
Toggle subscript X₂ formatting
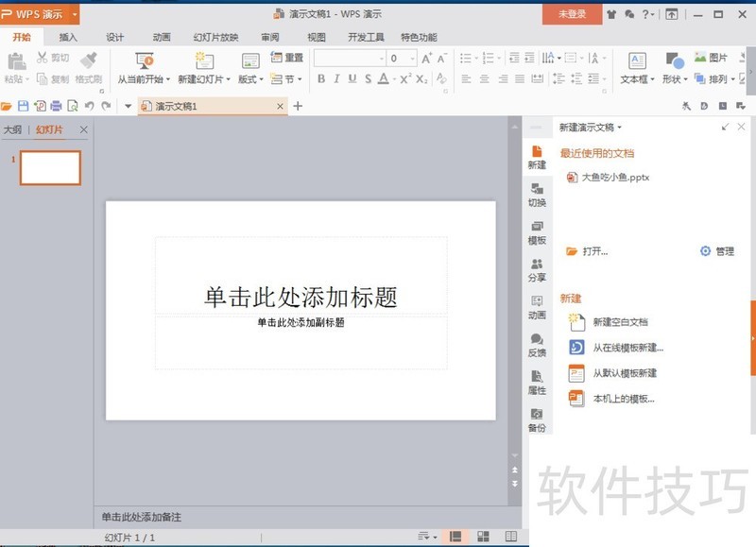[421, 79]
